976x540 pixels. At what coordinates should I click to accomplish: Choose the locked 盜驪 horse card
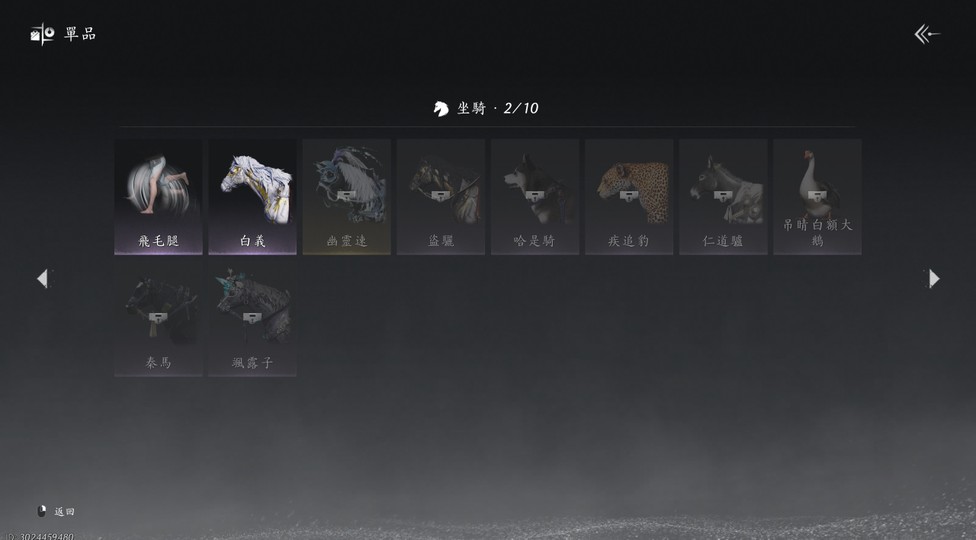click(441, 197)
